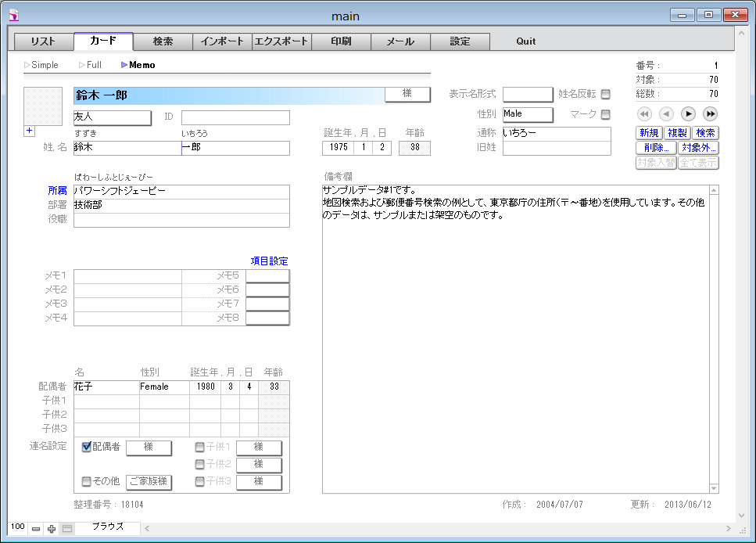The width and height of the screenshot is (756, 543).
Task: Go to the first record arrow
Action: tap(644, 114)
